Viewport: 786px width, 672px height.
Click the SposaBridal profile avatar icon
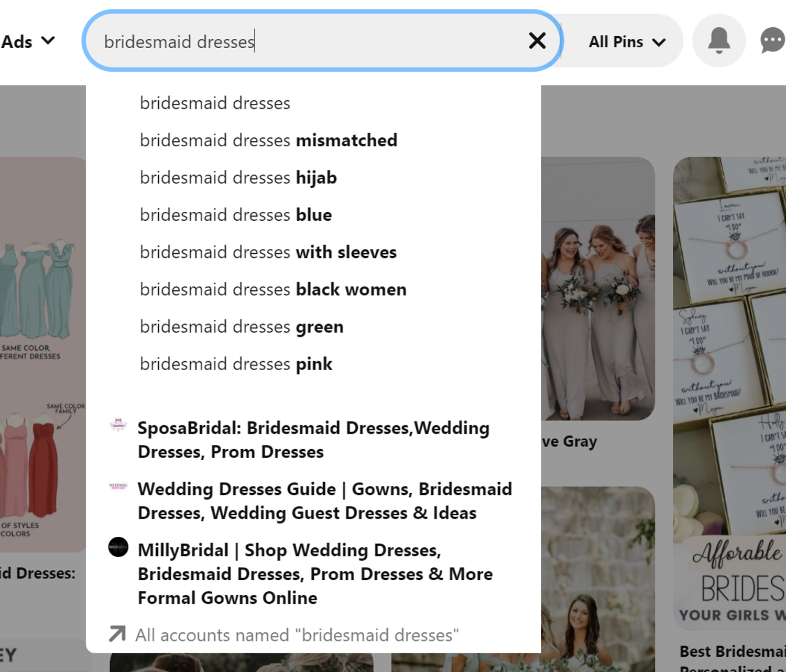[x=118, y=425]
